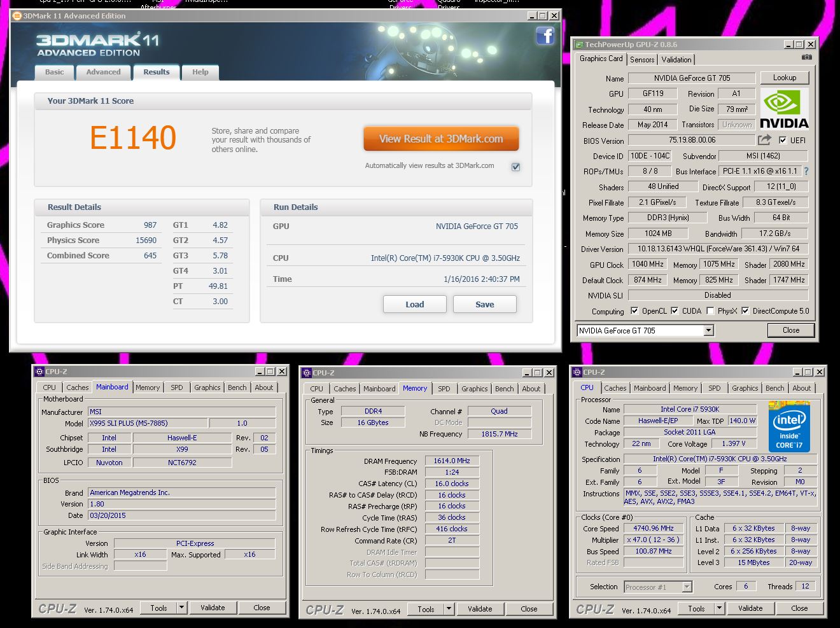Select Caches tab in the CPU tab CPU-Z window
The width and height of the screenshot is (840, 628).
click(x=615, y=387)
